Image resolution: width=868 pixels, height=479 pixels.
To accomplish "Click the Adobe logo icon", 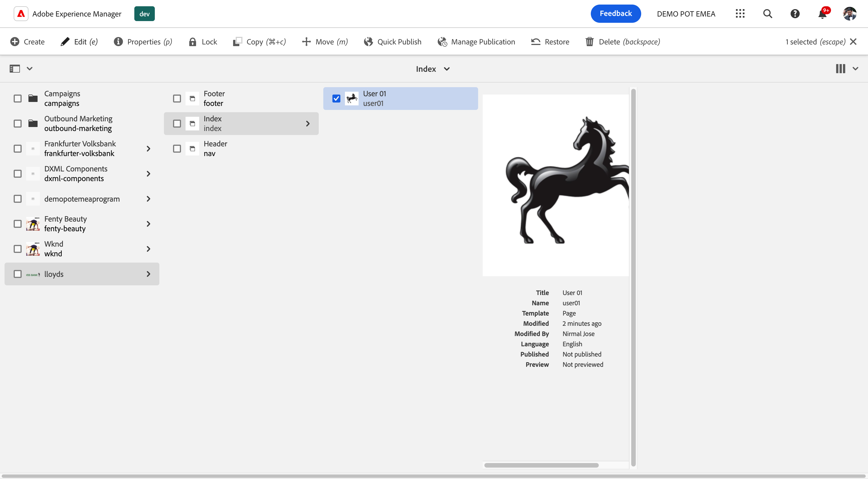I will pos(21,14).
